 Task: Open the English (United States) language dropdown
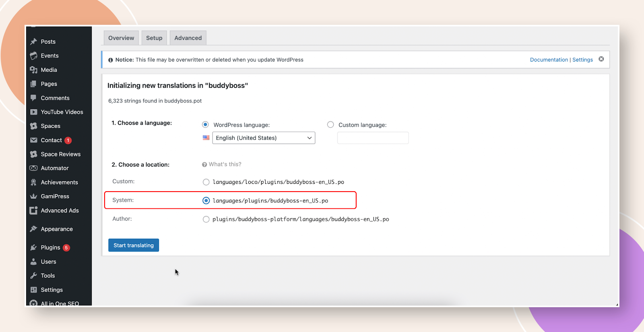(x=264, y=138)
